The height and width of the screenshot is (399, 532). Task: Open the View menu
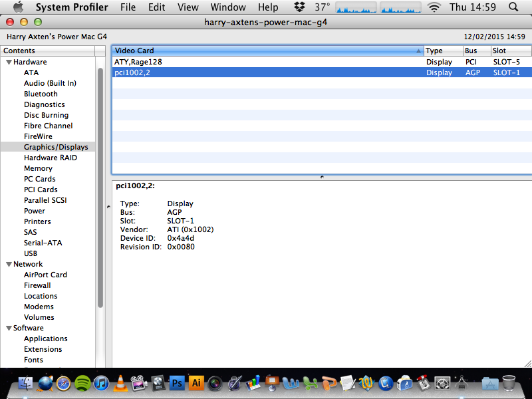(x=188, y=7)
